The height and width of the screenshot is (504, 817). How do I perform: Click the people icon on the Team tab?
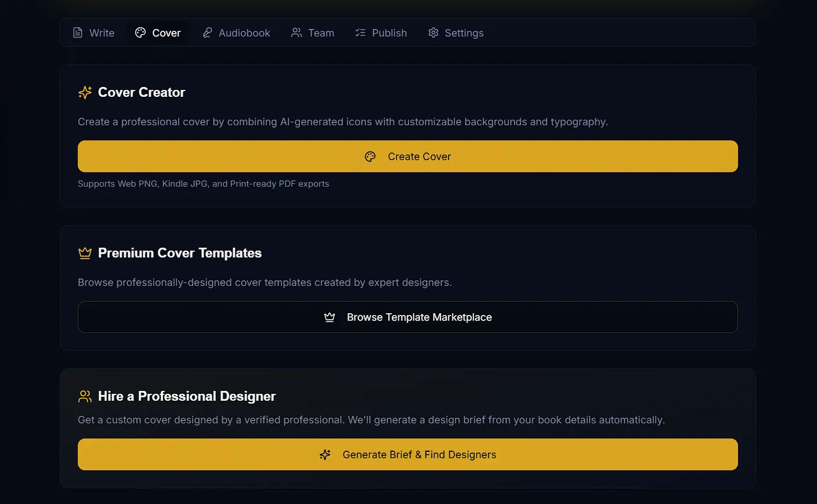point(297,33)
